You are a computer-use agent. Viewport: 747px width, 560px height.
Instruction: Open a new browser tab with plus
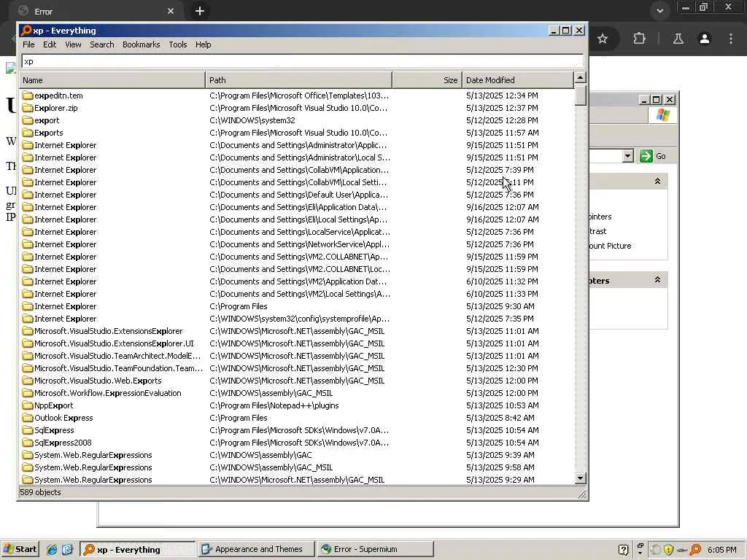200,11
